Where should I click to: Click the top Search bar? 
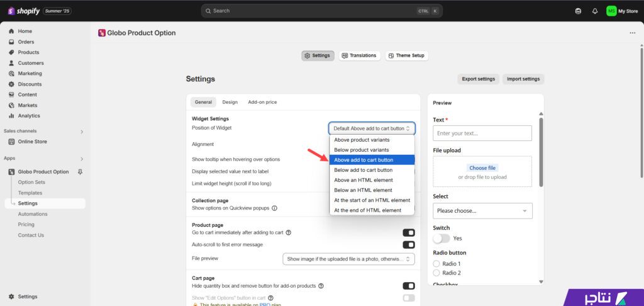coord(321,11)
